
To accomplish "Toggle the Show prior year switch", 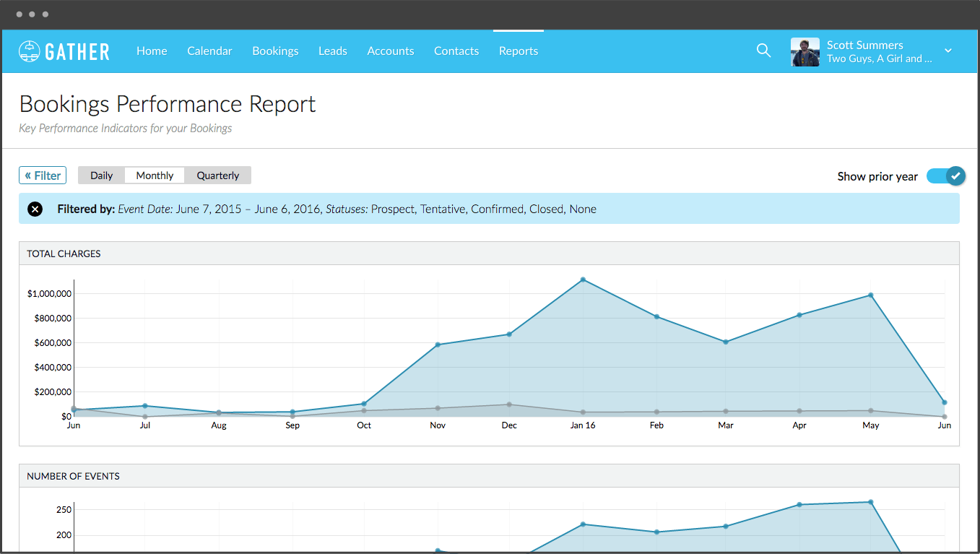I will [945, 176].
